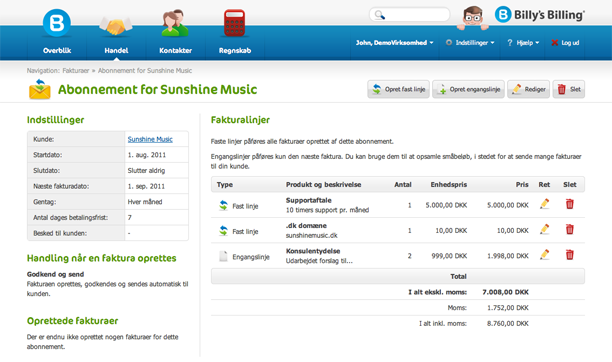The width and height of the screenshot is (612, 362).
Task: Click the Engangslinje document icon
Action: (x=223, y=256)
